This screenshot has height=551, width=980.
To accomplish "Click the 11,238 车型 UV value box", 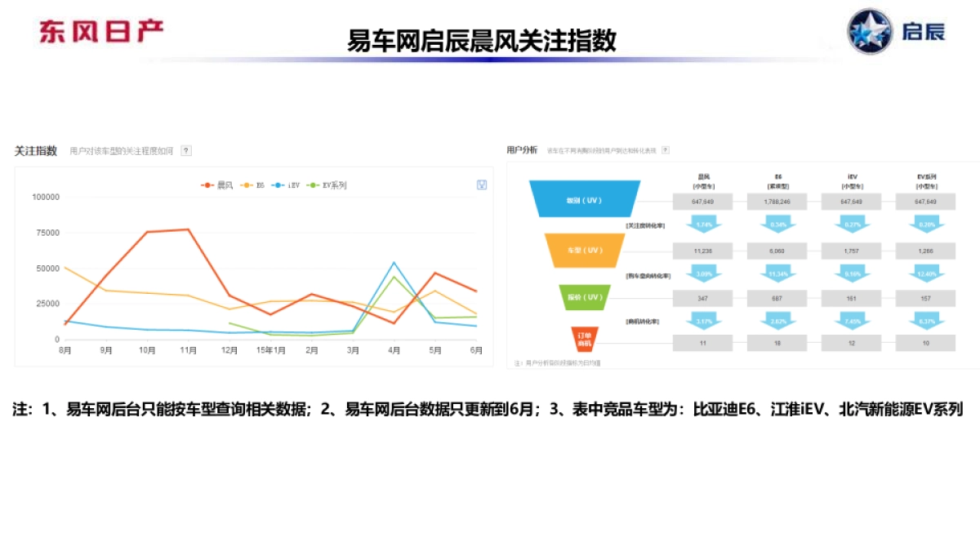I will click(x=702, y=251).
